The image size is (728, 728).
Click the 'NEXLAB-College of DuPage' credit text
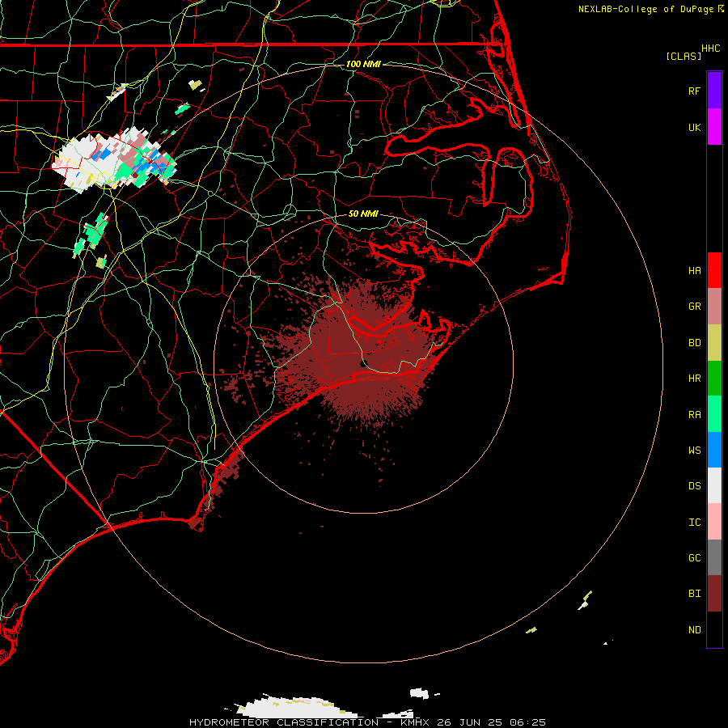point(645,9)
